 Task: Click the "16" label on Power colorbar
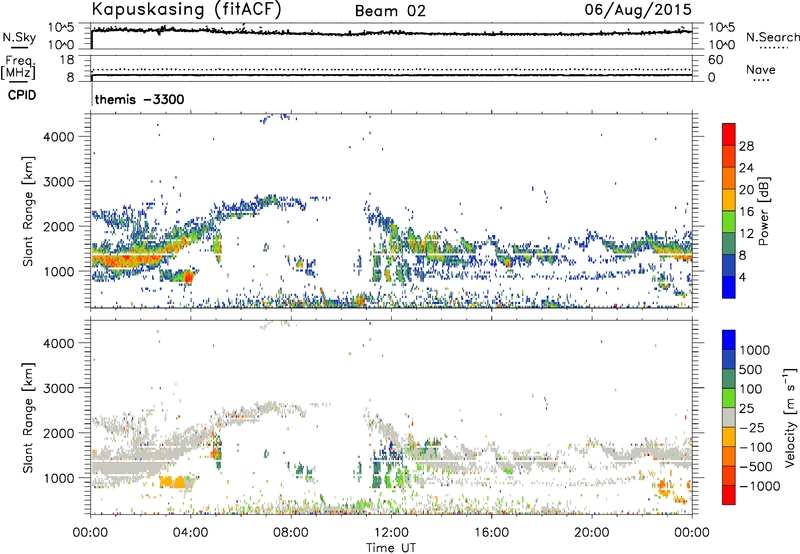coord(746,212)
